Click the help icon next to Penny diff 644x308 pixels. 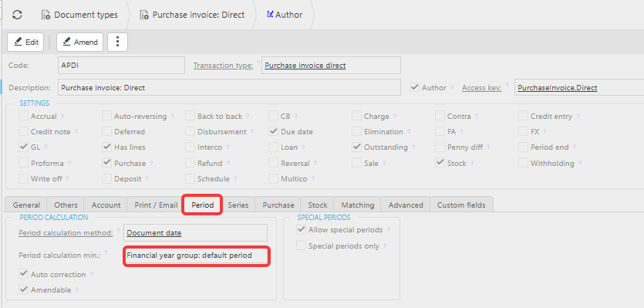[x=488, y=147]
